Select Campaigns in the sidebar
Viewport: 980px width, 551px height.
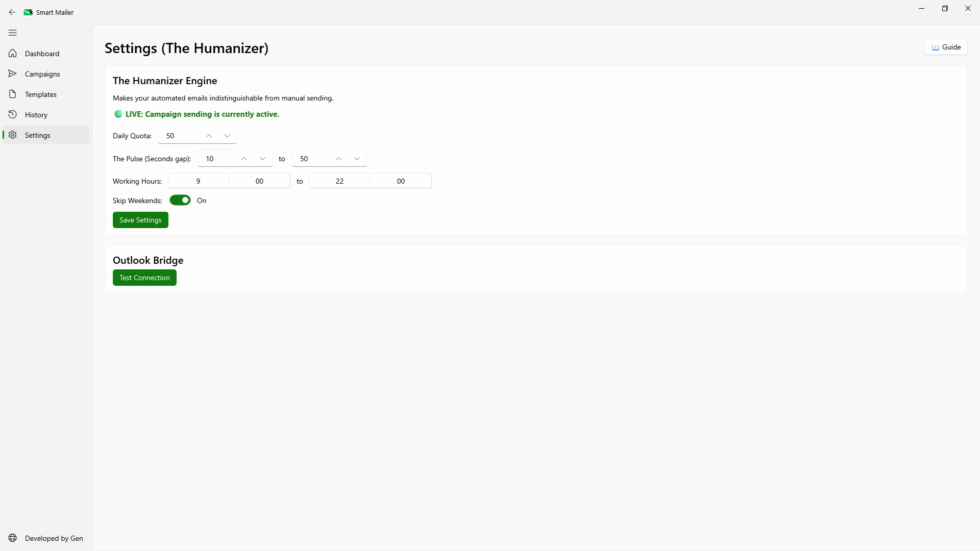[x=42, y=73]
